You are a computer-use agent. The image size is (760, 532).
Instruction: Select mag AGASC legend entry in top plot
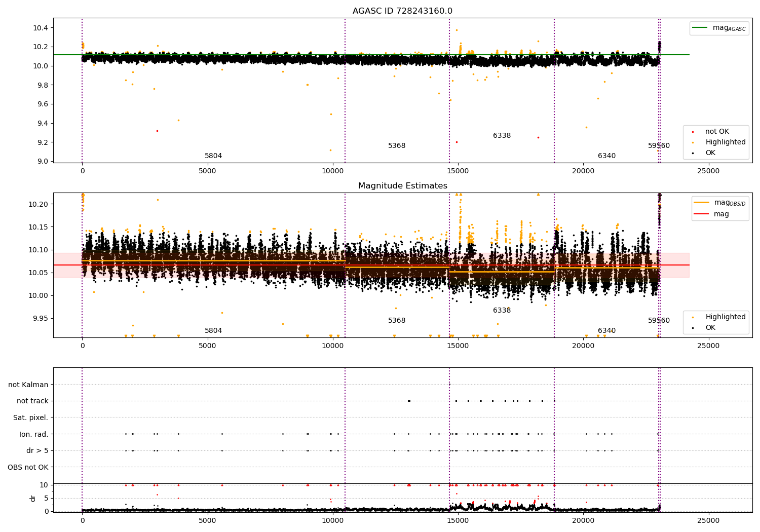click(718, 28)
